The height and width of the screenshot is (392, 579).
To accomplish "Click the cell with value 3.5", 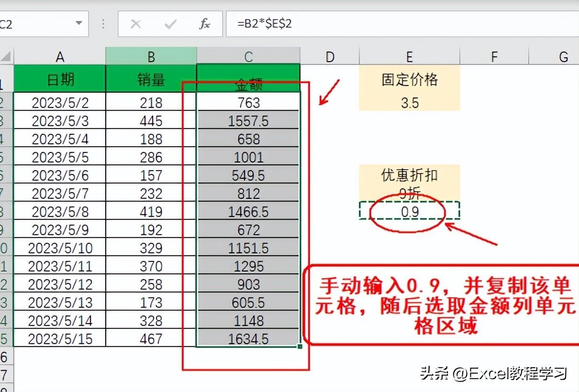I will [410, 102].
